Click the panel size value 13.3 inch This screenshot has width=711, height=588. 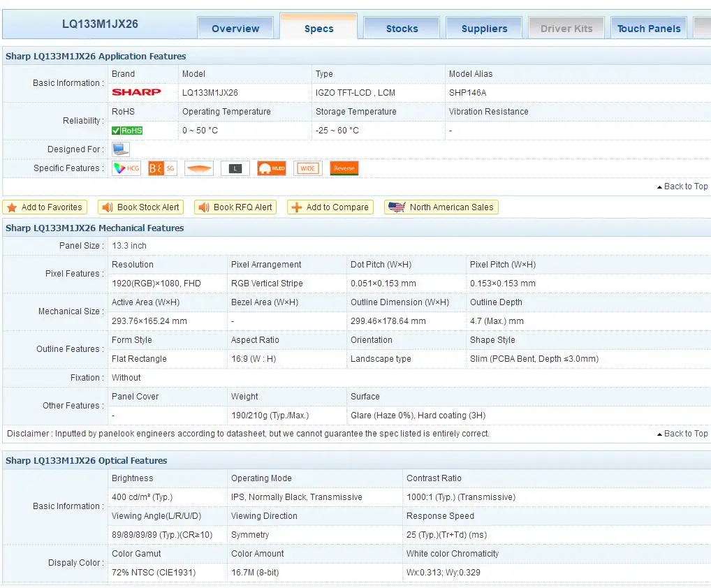pos(129,246)
